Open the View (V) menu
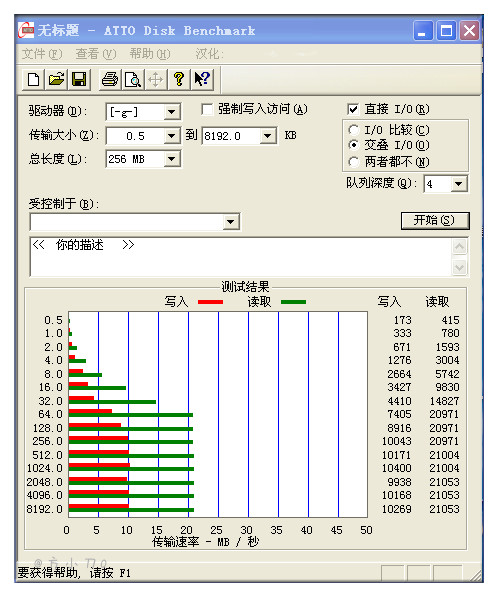The width and height of the screenshot is (498, 597). tap(96, 54)
